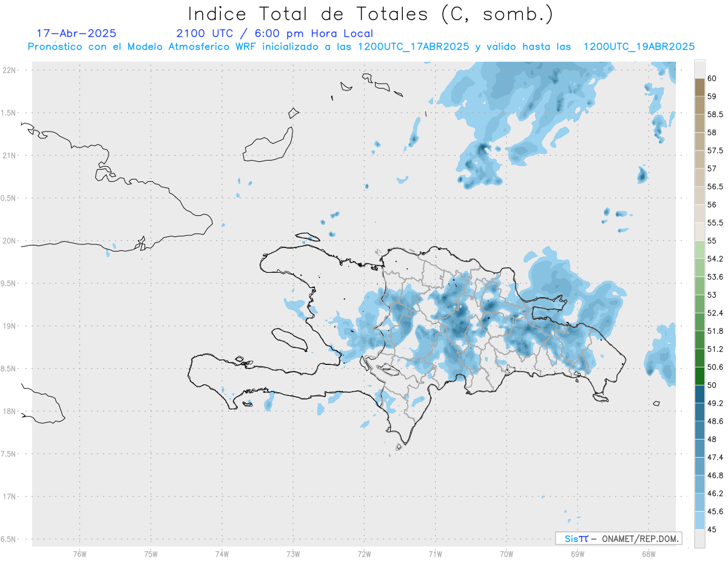
Task: Click the colorbar value '49.2'
Action: [715, 403]
